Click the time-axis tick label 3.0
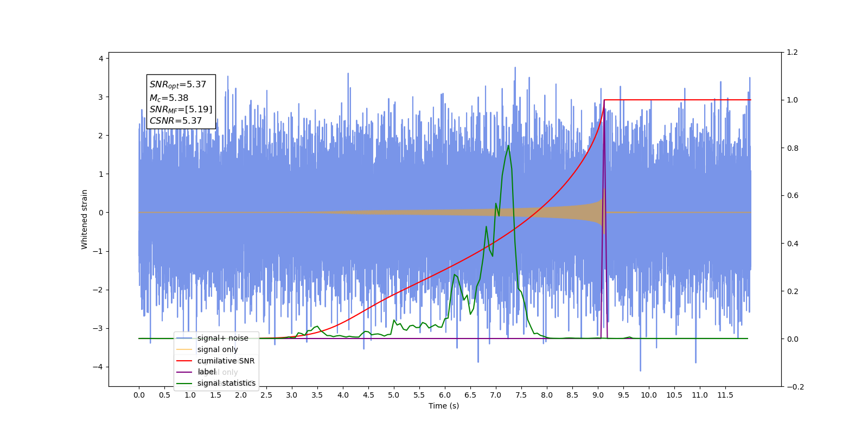The width and height of the screenshot is (868, 434). pos(292,395)
